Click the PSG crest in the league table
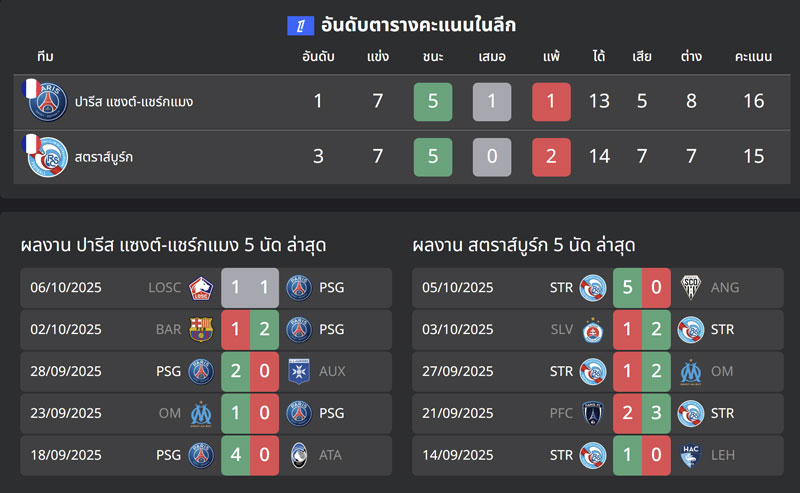Image resolution: width=800 pixels, height=493 pixels. point(46,102)
